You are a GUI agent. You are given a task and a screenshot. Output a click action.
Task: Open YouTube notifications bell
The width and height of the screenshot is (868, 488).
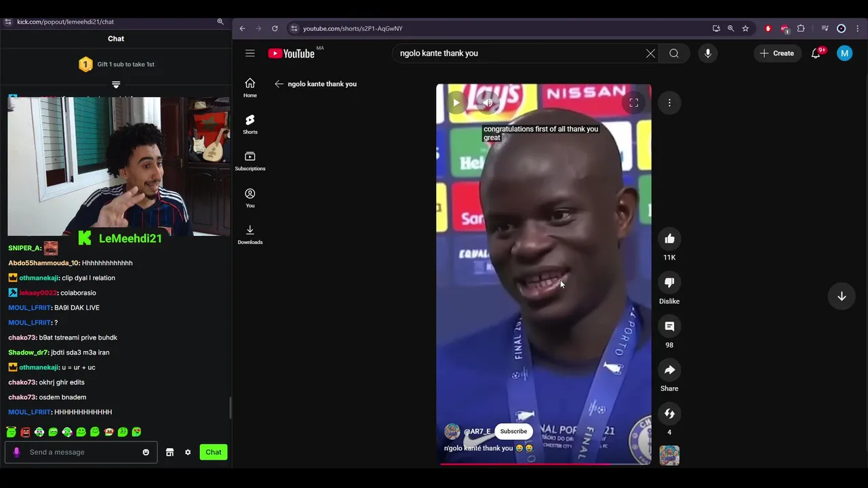tap(816, 54)
